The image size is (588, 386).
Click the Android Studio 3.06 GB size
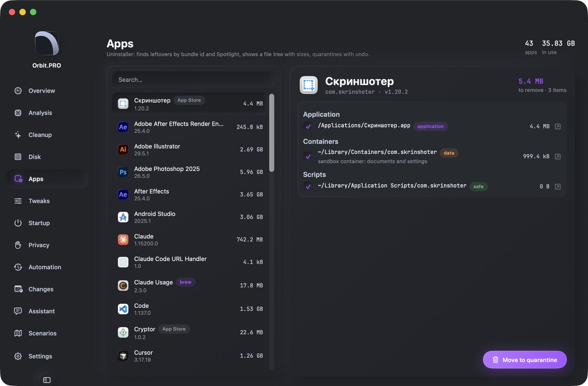pyautogui.click(x=251, y=217)
